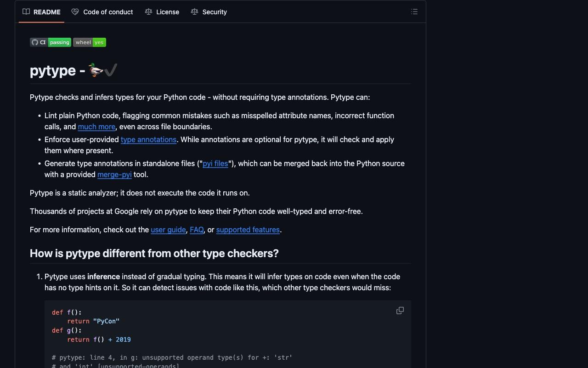This screenshot has height=368, width=588.
Task: Open the Security tab
Action: [x=209, y=12]
